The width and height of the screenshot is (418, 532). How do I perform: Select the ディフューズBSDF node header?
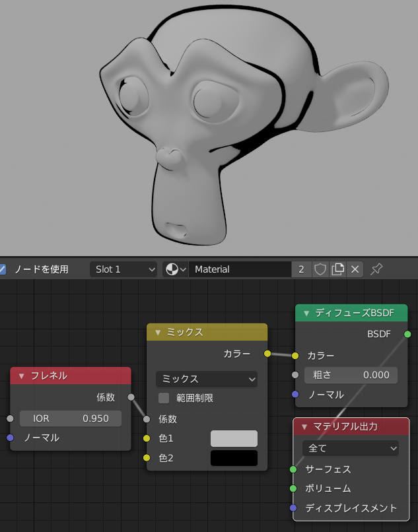click(351, 313)
